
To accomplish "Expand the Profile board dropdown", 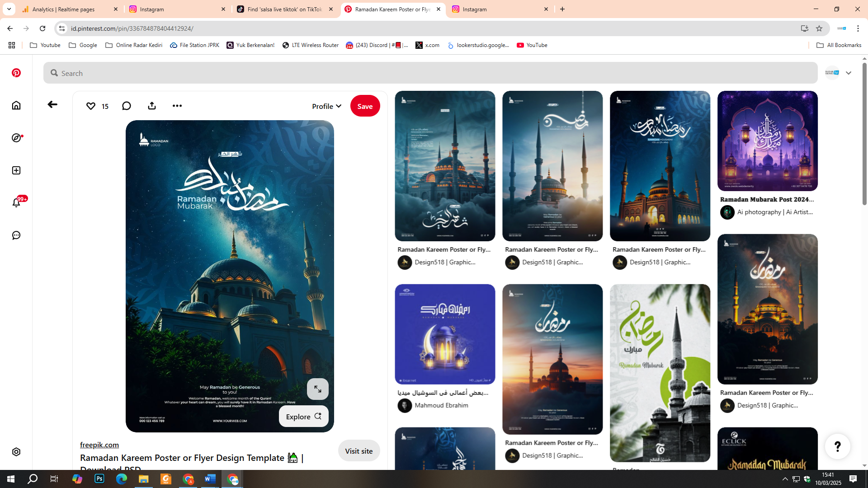I will pyautogui.click(x=326, y=106).
